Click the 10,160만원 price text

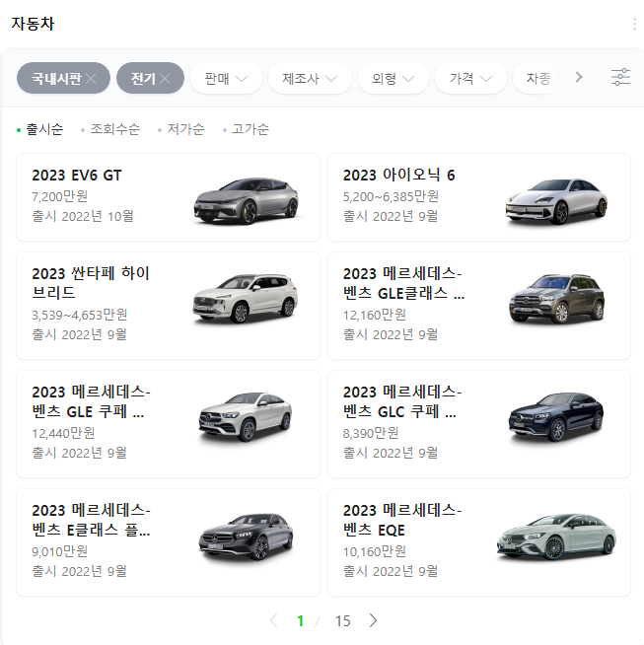(374, 551)
